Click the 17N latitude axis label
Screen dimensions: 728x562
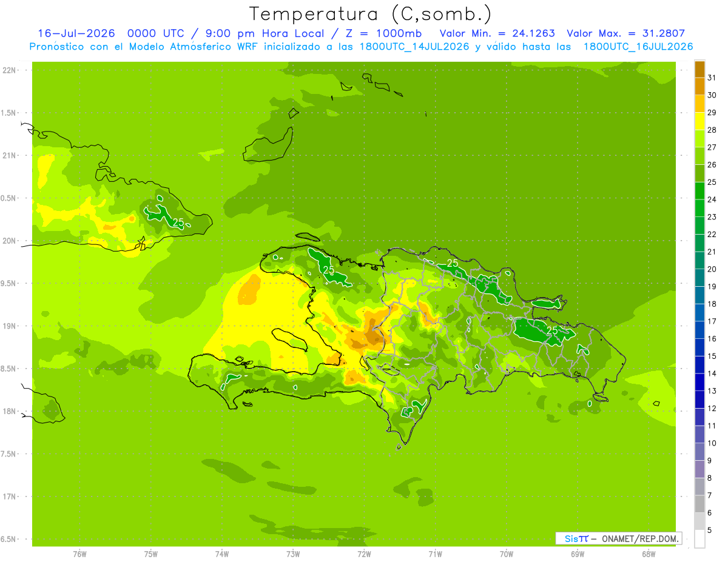pos(10,497)
